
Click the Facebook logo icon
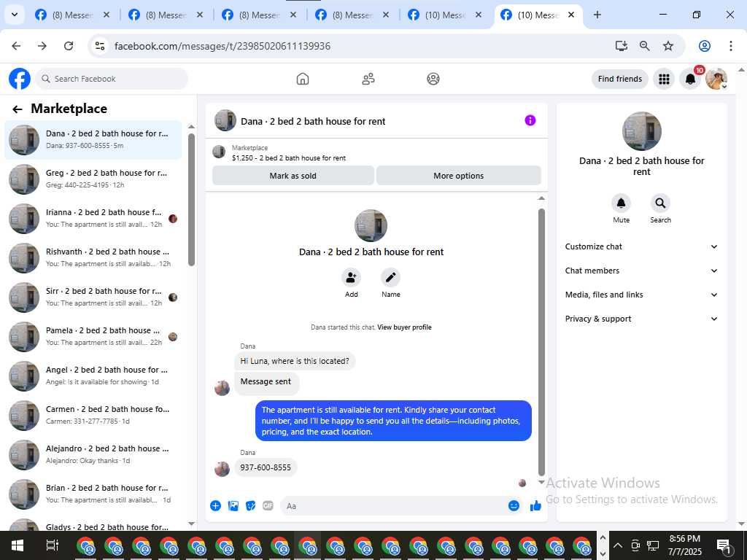(x=20, y=79)
